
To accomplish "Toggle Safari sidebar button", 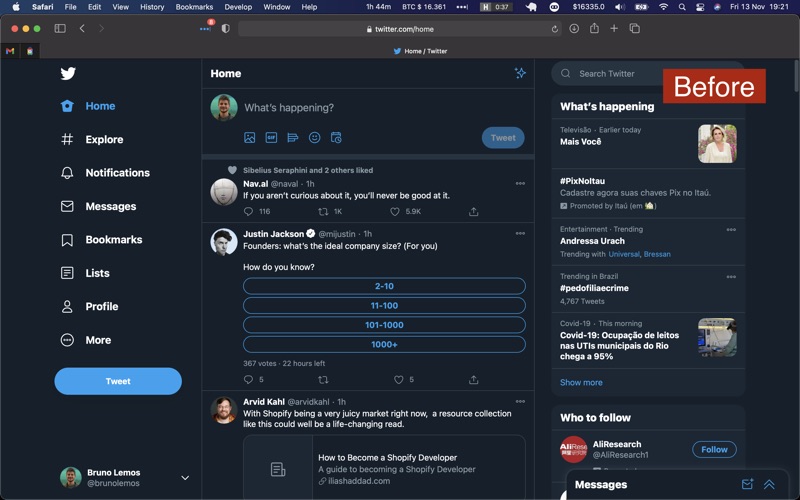I will tap(60, 29).
